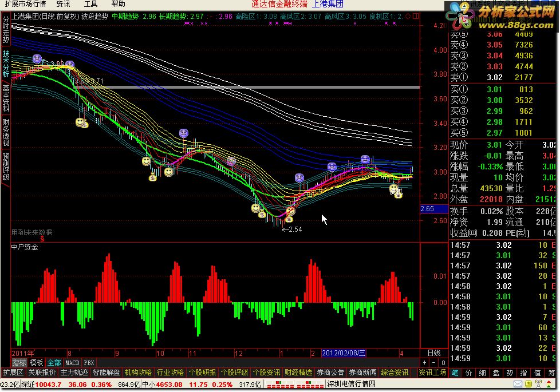The height and width of the screenshot is (392, 560).
Task: Open the 券商新闻 bottom tab
Action: 363,373
